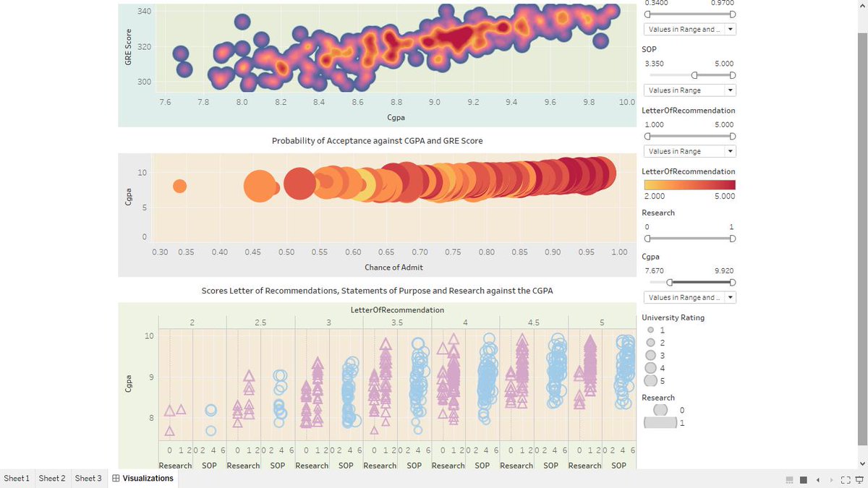
Task: Click the Research slider upper handle at 1
Action: click(733, 238)
